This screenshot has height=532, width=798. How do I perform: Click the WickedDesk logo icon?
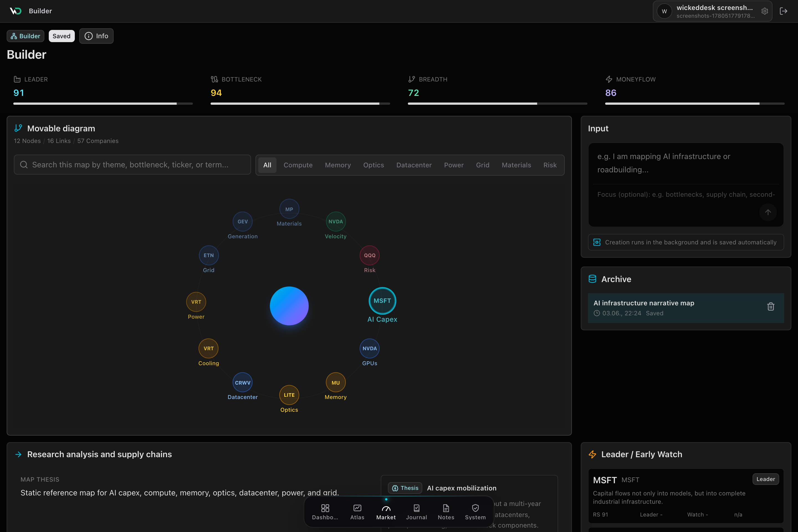(16, 11)
